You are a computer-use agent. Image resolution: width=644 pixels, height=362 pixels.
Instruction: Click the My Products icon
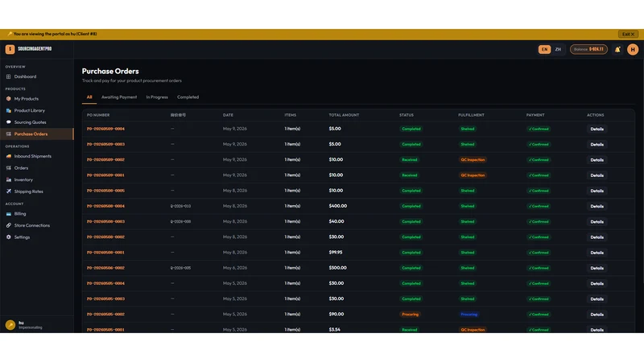pos(9,99)
